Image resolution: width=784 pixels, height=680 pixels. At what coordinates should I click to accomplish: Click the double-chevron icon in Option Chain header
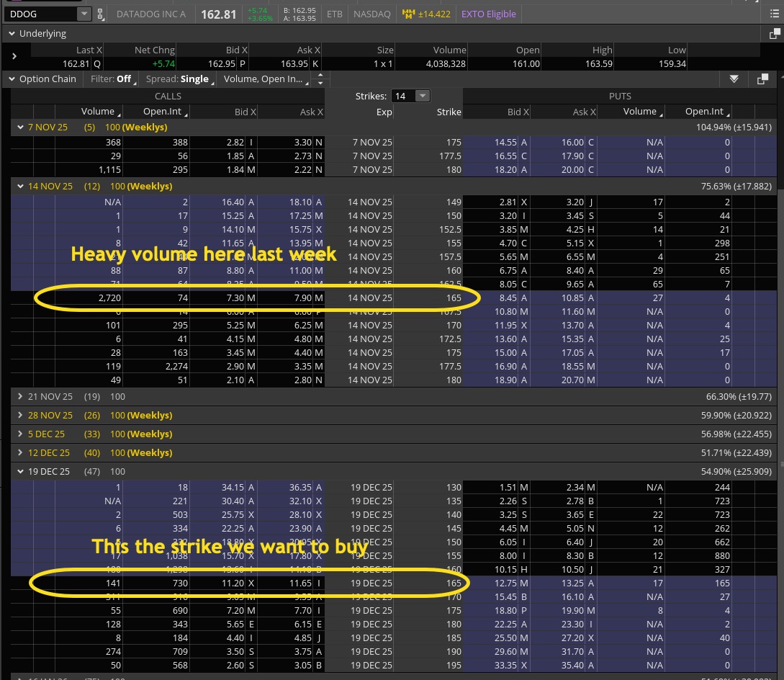pos(734,79)
